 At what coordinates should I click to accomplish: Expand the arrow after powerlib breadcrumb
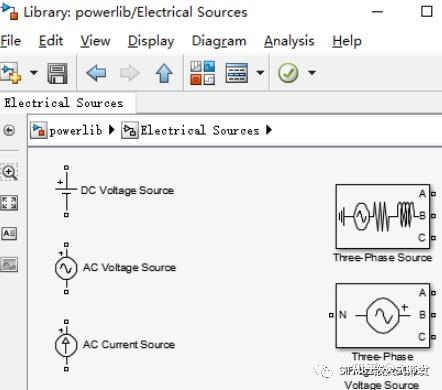coord(112,130)
